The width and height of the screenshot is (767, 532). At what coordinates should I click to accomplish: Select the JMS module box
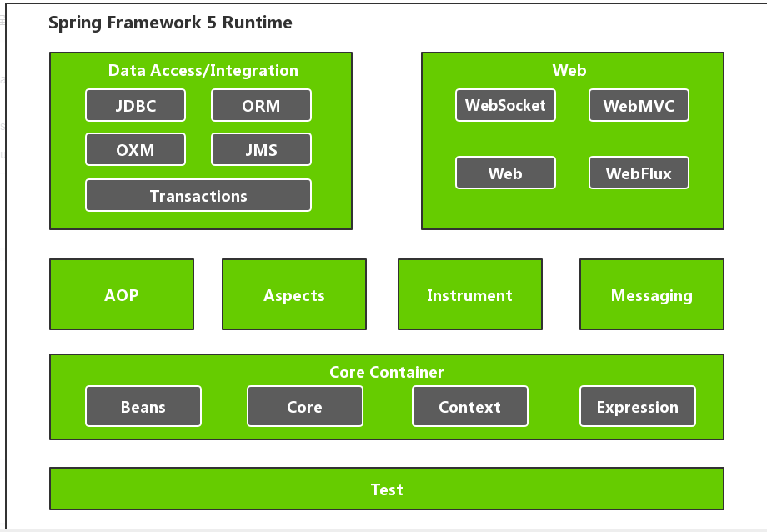[261, 149]
